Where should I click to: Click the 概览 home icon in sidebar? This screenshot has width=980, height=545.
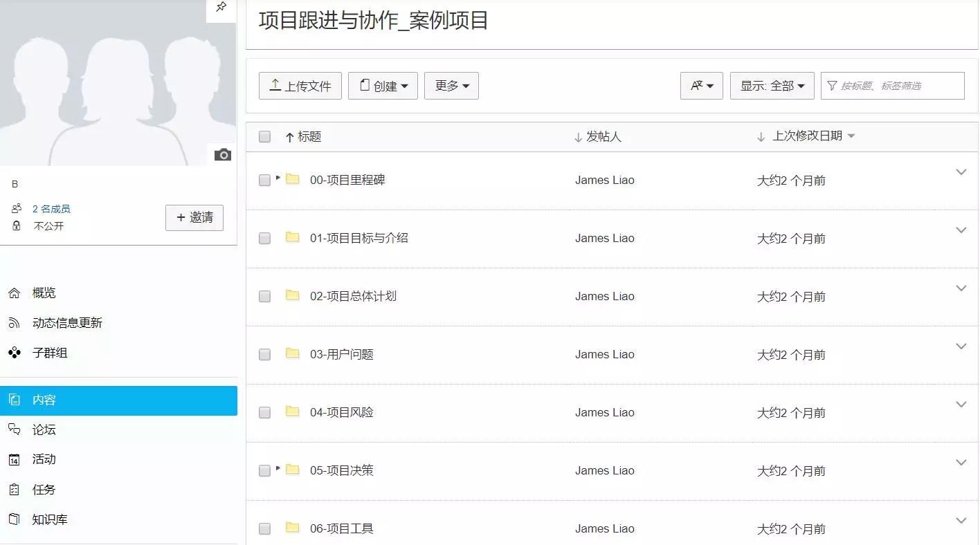pyautogui.click(x=14, y=293)
